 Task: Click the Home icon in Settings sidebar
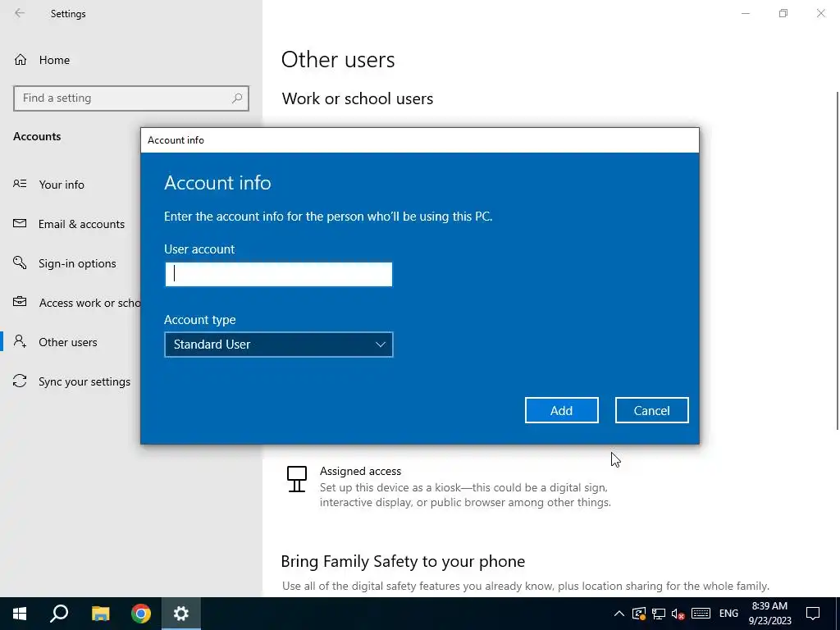(x=21, y=59)
